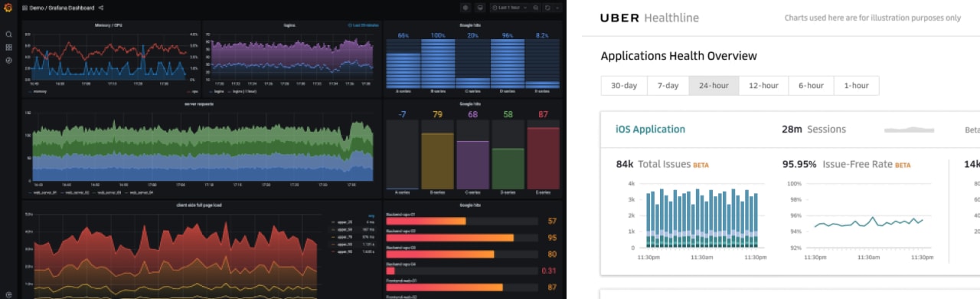Click the Backend-ops-02 orange bar
This screenshot has width=980, height=299.
[450, 238]
